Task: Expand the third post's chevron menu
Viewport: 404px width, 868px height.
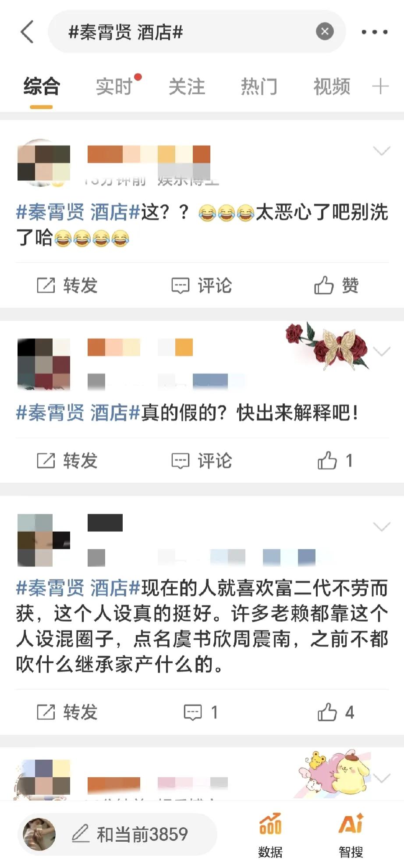Action: (x=381, y=526)
